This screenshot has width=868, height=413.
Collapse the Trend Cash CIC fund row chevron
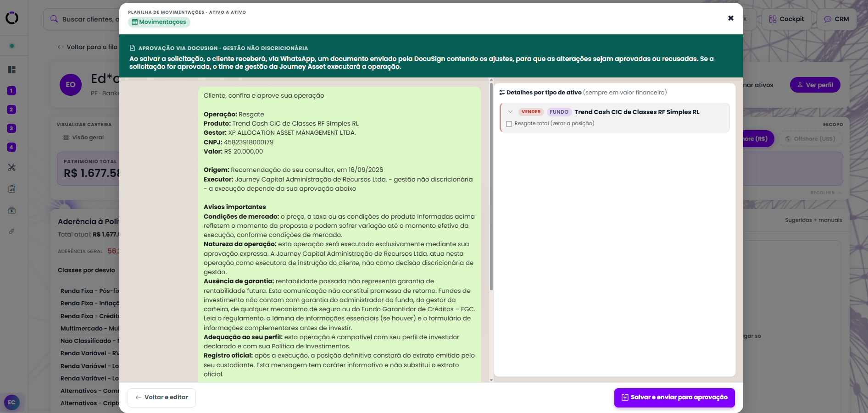tap(510, 112)
